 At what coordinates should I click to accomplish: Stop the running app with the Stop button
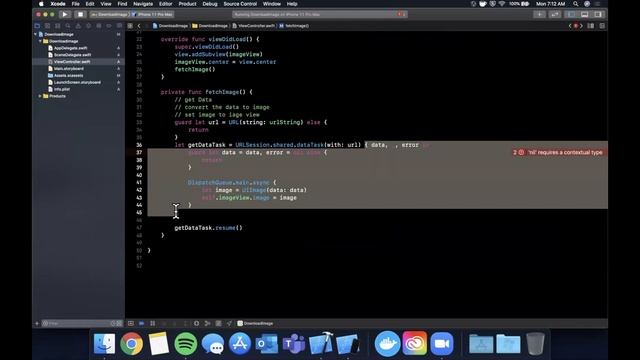80,14
